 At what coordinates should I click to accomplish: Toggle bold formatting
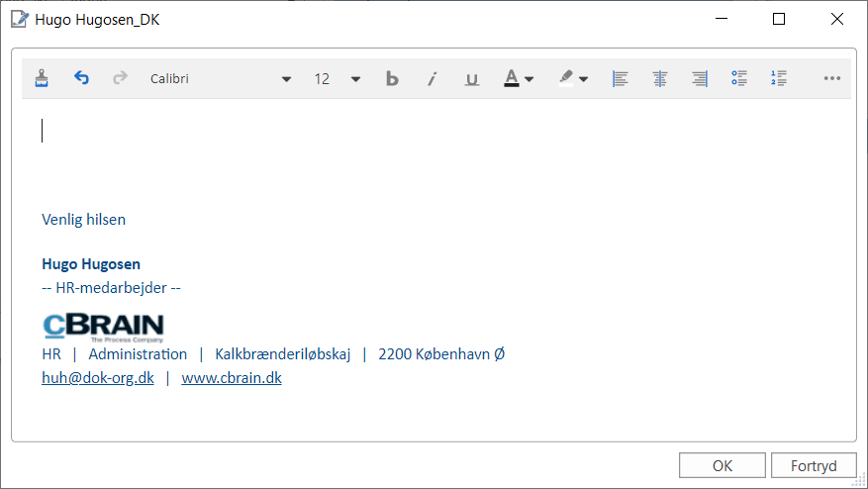pos(392,79)
